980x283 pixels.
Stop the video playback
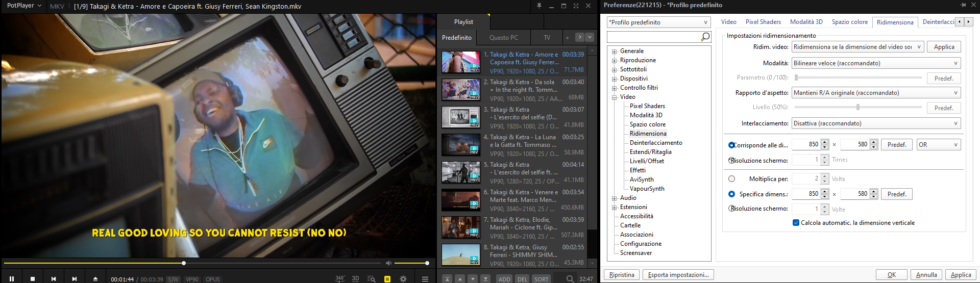pyautogui.click(x=33, y=279)
